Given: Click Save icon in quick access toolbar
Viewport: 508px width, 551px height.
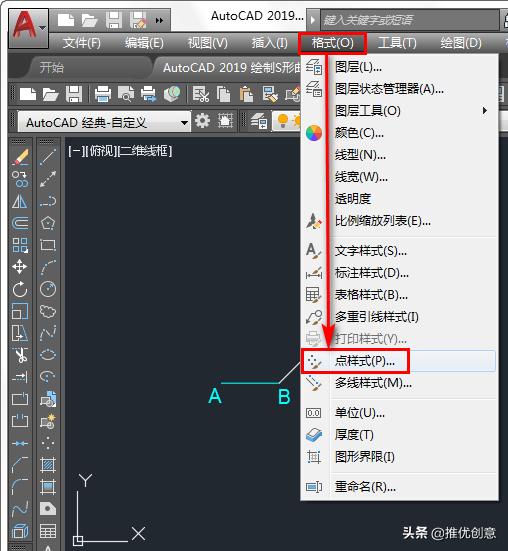Looking at the screenshot, I should tap(114, 20).
